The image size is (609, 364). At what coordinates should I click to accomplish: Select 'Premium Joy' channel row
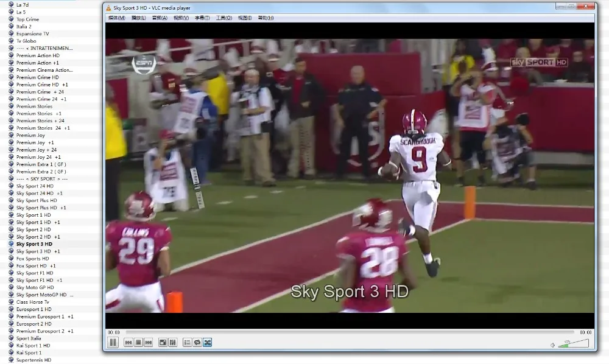pos(30,135)
